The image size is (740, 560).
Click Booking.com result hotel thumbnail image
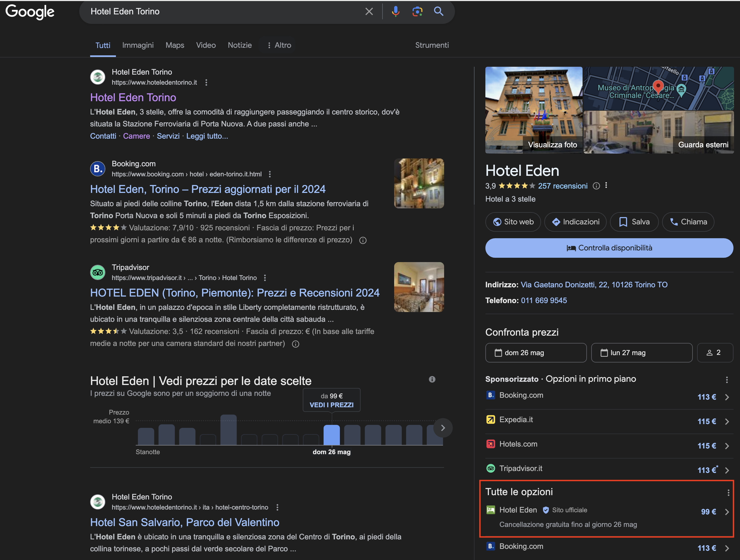[419, 183]
